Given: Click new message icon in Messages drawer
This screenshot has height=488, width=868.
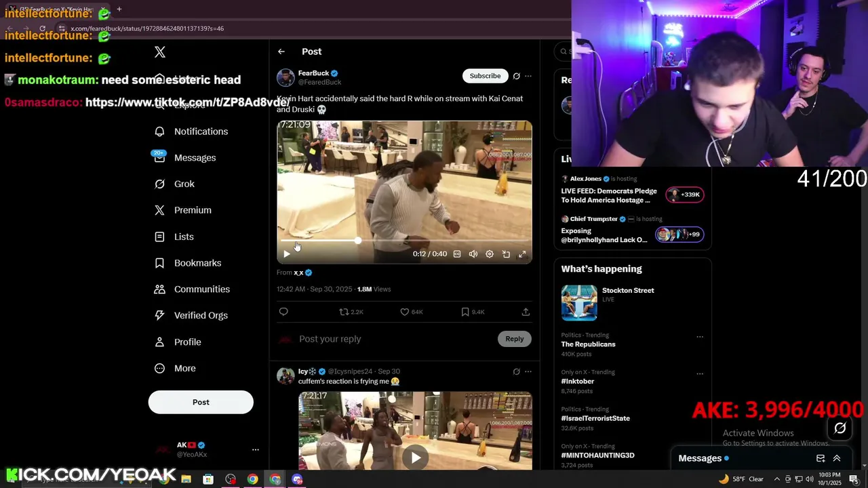Looking at the screenshot, I should click(x=821, y=459).
